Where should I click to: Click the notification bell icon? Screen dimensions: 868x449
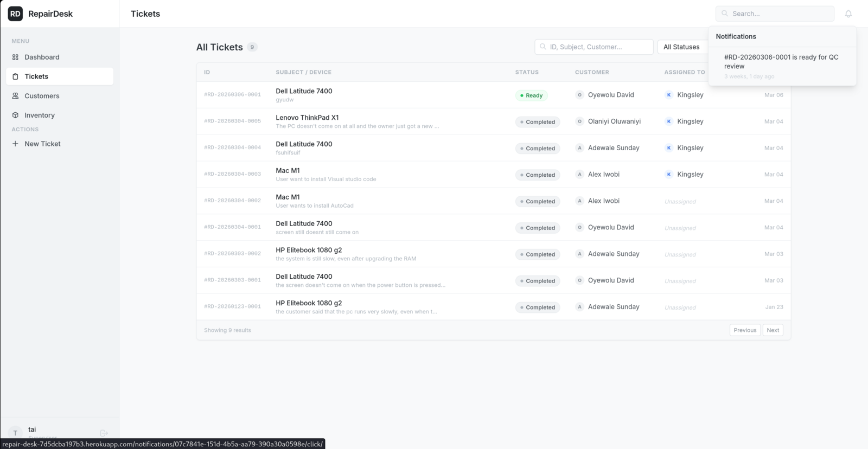[848, 14]
